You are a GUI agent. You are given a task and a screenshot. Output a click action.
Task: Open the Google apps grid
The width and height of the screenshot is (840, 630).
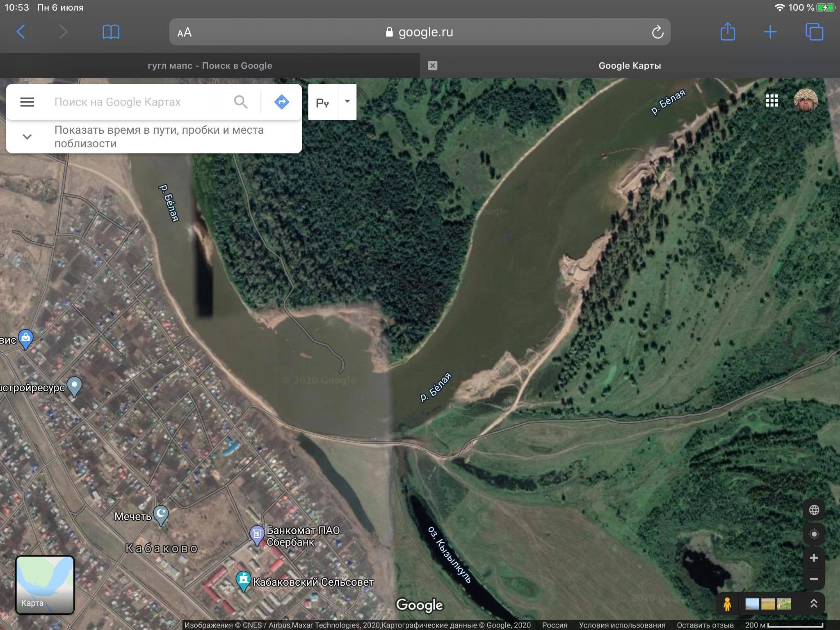pyautogui.click(x=772, y=100)
